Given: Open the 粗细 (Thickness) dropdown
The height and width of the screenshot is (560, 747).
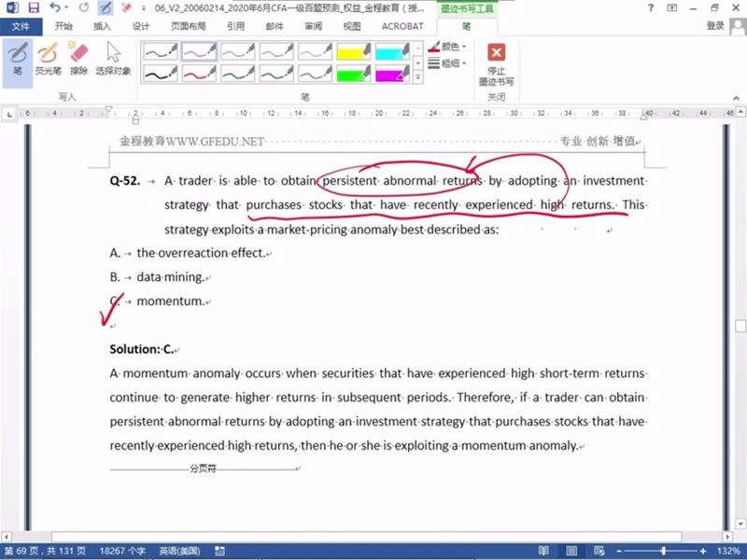Looking at the screenshot, I should (x=447, y=63).
